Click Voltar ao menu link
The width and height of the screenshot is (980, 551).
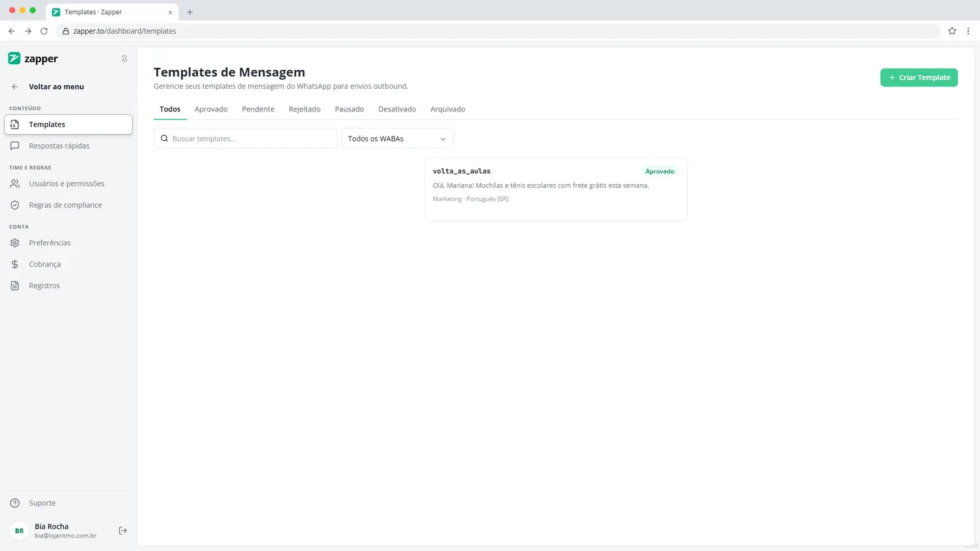(x=56, y=87)
